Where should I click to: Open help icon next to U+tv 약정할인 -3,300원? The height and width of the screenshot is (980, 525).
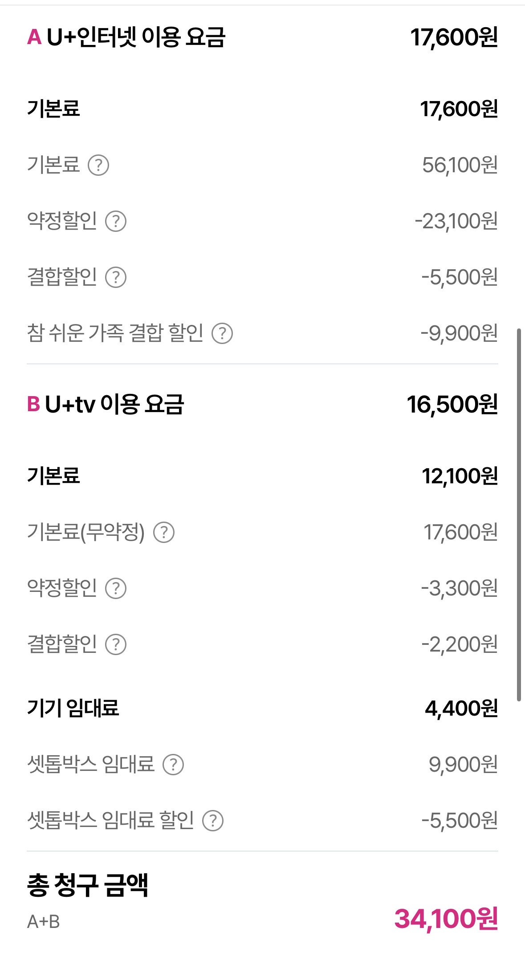[116, 588]
